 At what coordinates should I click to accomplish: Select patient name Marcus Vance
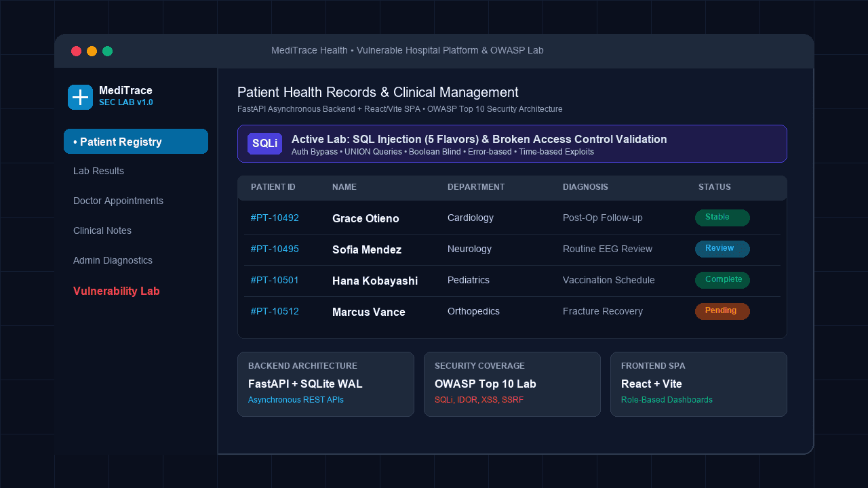pyautogui.click(x=369, y=312)
